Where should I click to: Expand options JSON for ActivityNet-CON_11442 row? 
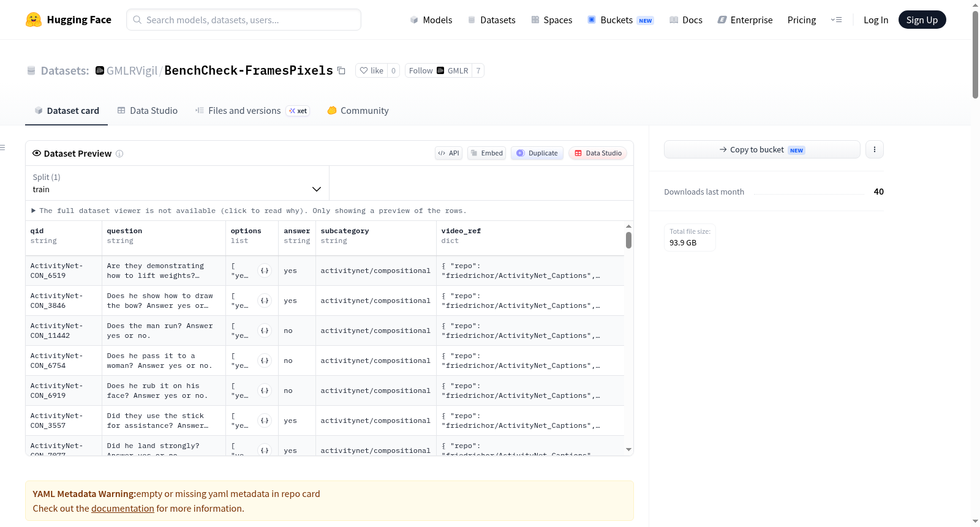265,331
